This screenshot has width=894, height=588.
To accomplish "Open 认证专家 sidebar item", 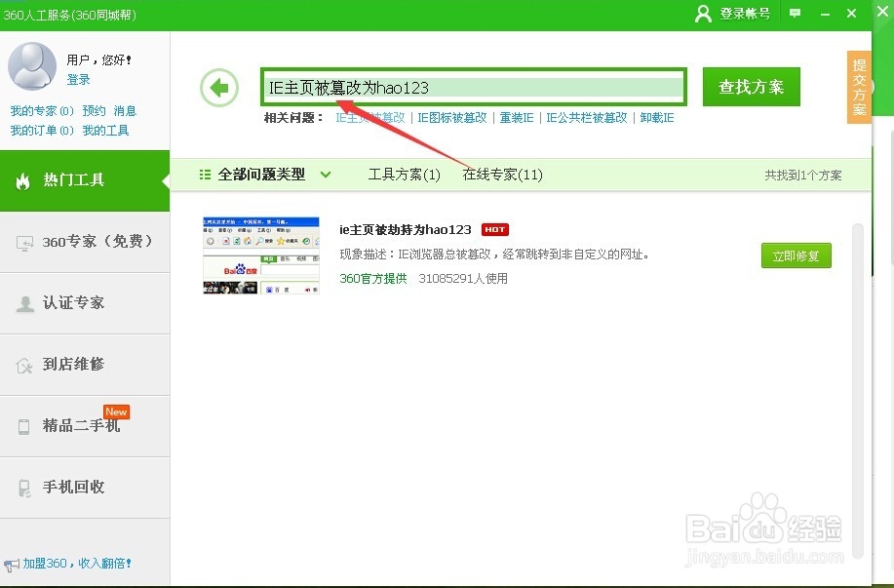I will tap(85, 303).
